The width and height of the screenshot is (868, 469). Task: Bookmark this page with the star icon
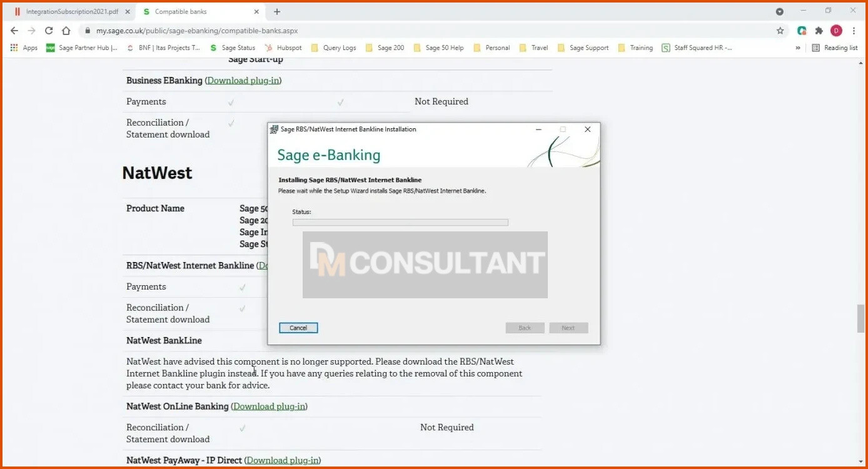click(780, 31)
